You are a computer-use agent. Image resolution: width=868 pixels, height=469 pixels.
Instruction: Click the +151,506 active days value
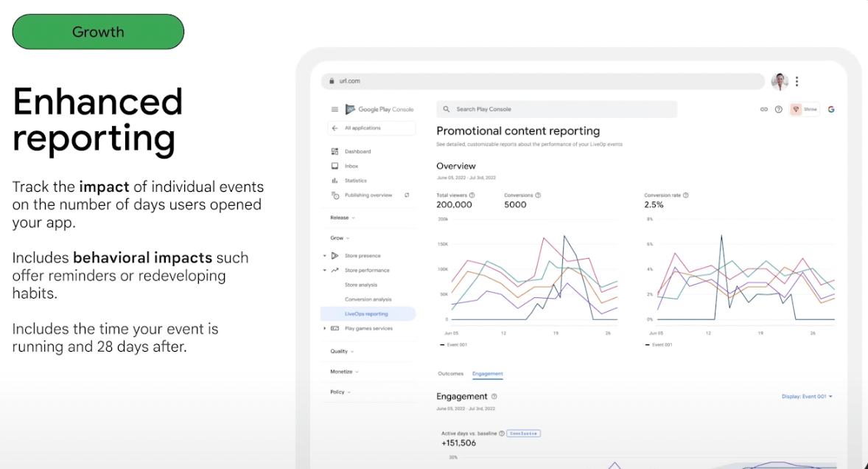[x=458, y=443]
